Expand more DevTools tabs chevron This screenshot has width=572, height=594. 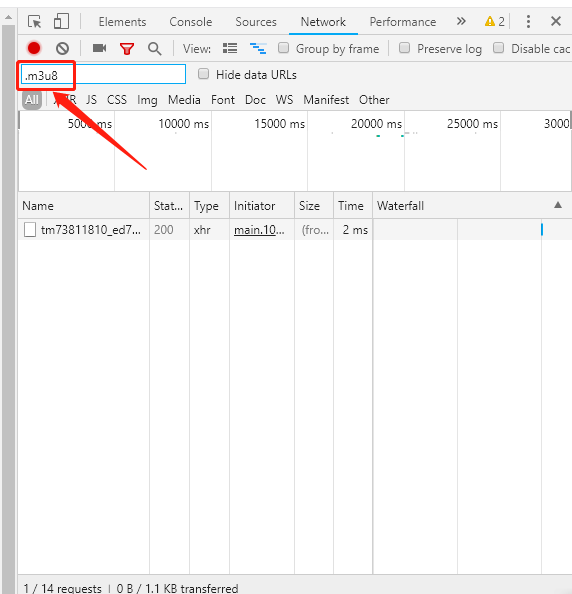pyautogui.click(x=461, y=21)
